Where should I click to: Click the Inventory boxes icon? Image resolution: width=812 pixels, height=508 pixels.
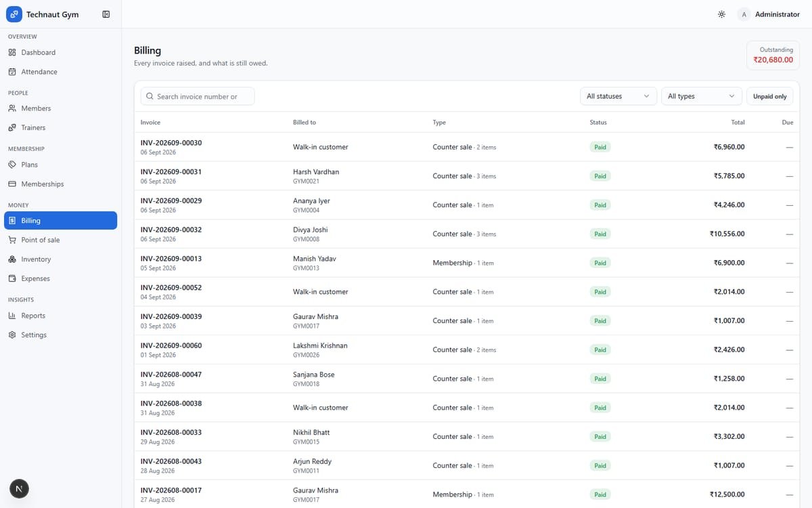12,259
